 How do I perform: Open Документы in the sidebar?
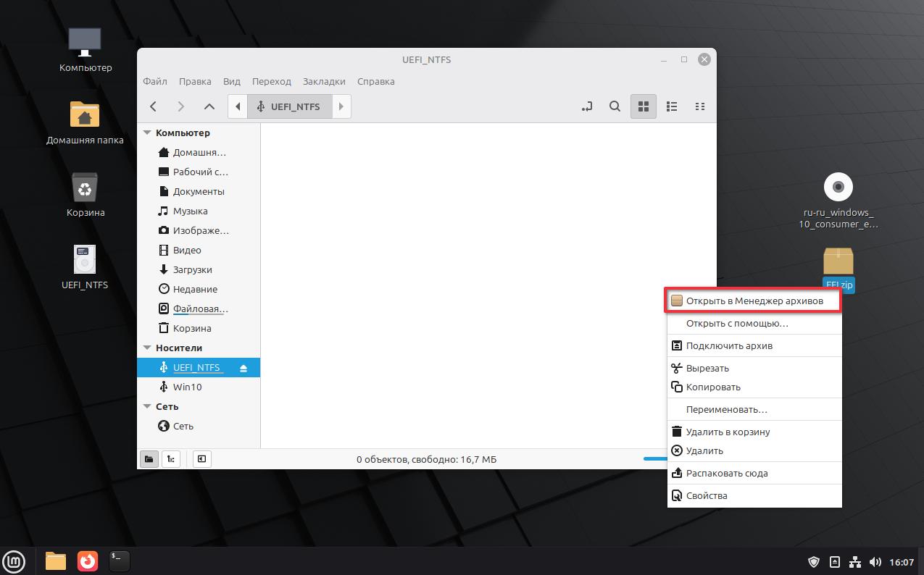pyautogui.click(x=199, y=191)
